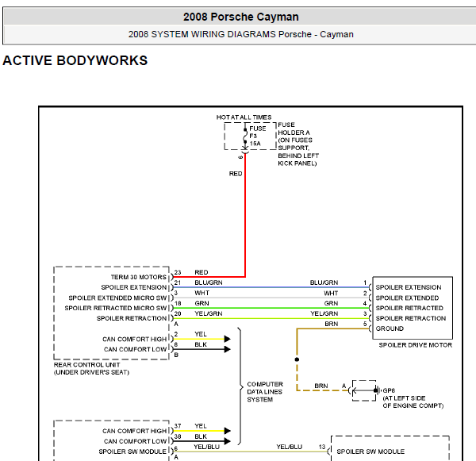Click the arrowhead on pin 8 BLK wire
The width and height of the screenshot is (476, 461).
(228, 349)
